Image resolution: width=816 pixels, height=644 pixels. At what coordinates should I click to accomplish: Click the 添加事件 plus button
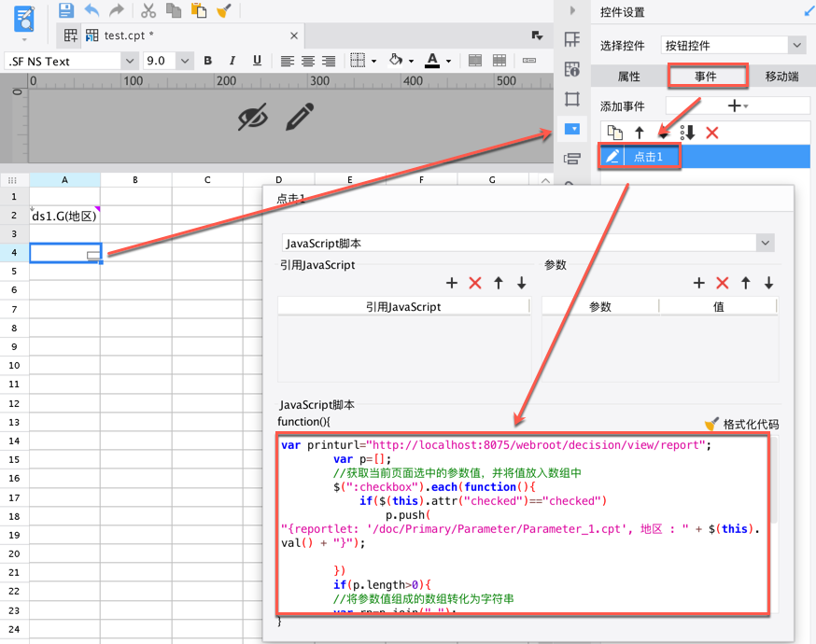735,106
